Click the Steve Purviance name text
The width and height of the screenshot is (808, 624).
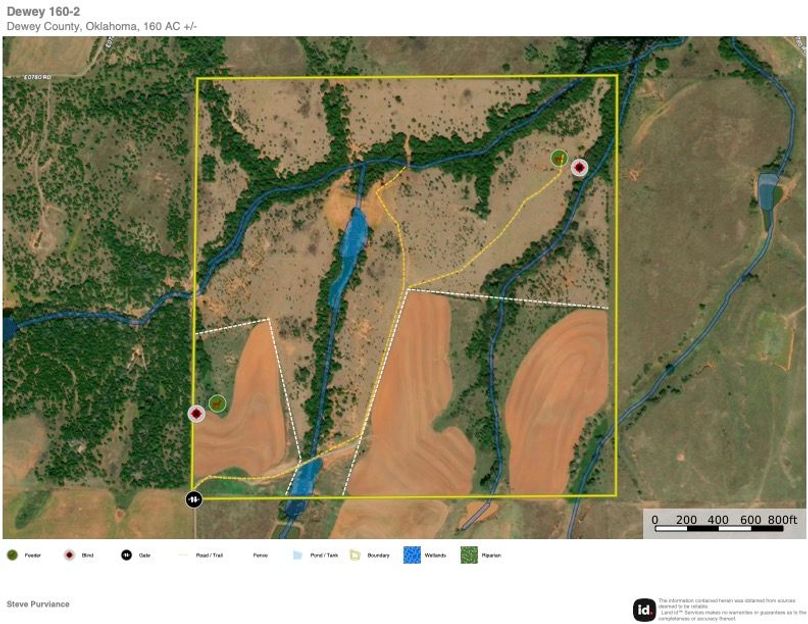point(38,604)
